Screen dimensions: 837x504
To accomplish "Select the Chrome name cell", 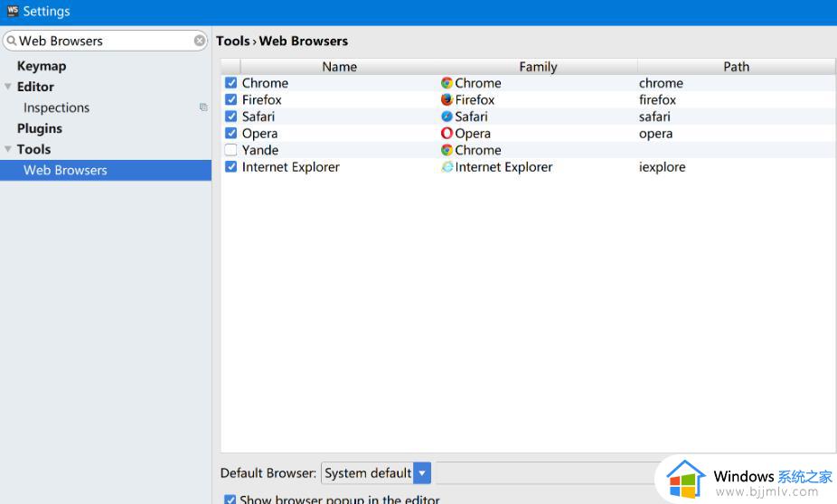I will click(x=340, y=83).
